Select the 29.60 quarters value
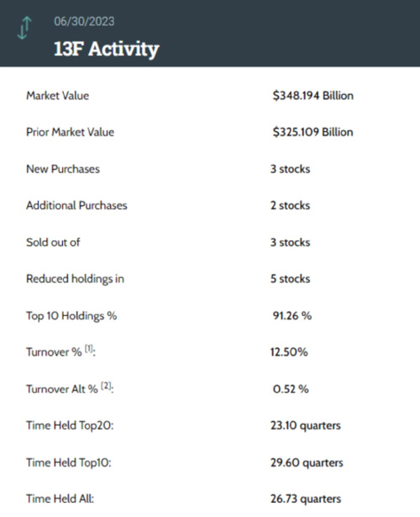The width and height of the screenshot is (420, 517). click(x=307, y=462)
